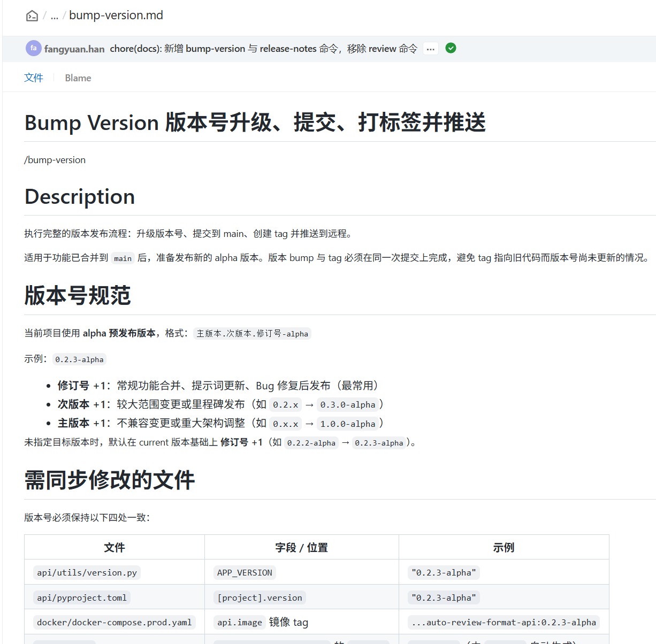Switch to the 文件 tab
The height and width of the screenshot is (644, 656).
pyautogui.click(x=34, y=78)
